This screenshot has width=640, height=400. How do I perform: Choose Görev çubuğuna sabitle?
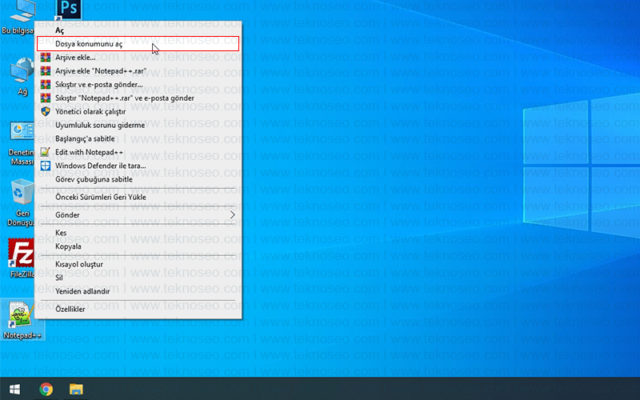click(x=138, y=179)
